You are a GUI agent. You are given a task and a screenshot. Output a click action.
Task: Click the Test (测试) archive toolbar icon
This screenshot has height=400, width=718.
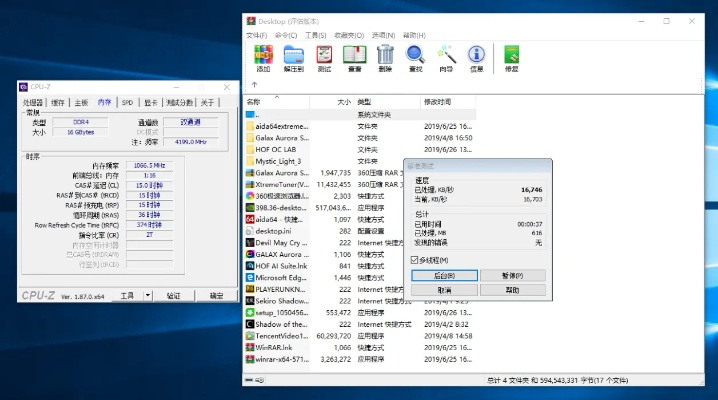[324, 58]
